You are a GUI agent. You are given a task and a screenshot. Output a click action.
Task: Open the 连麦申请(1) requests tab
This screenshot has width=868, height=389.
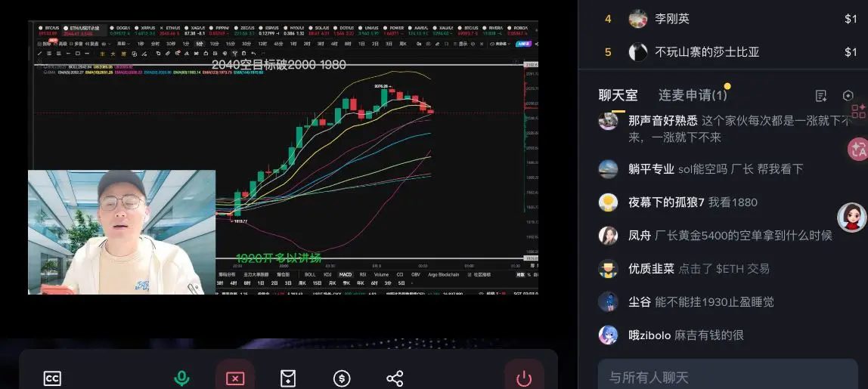pos(693,95)
